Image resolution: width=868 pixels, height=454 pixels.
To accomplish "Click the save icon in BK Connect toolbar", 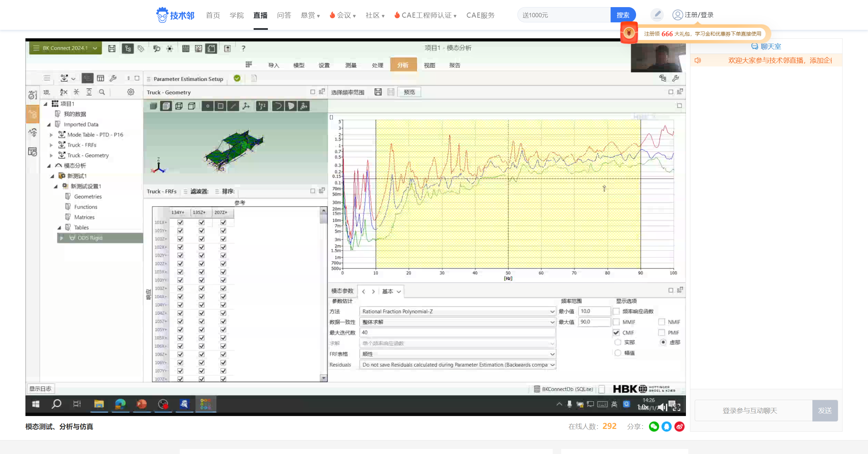I will 112,48.
